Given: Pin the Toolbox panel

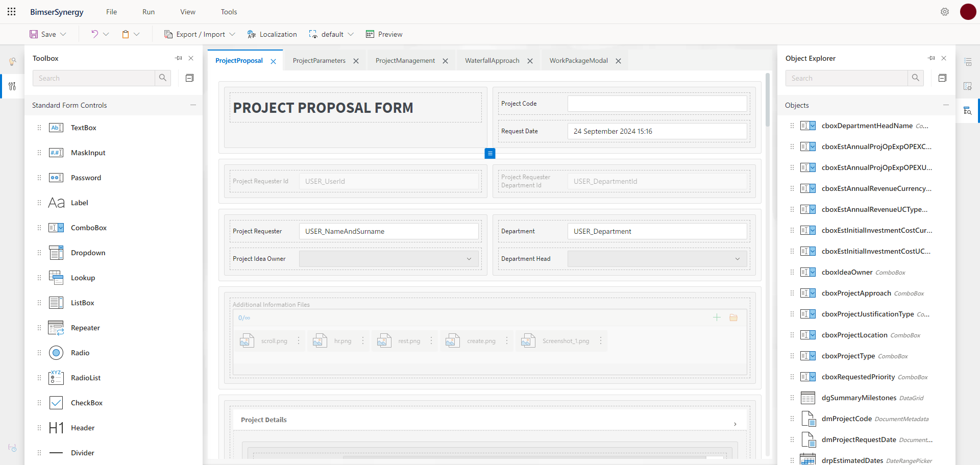Looking at the screenshot, I should [178, 58].
